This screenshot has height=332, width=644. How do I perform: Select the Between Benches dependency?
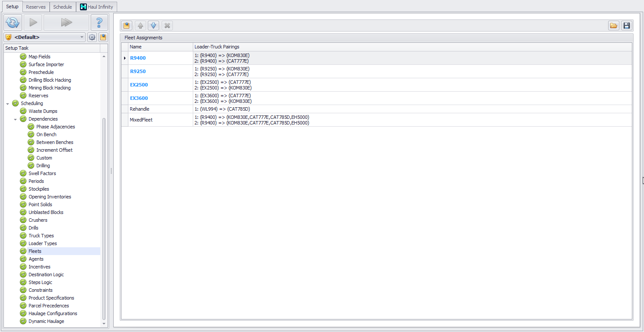(x=55, y=142)
